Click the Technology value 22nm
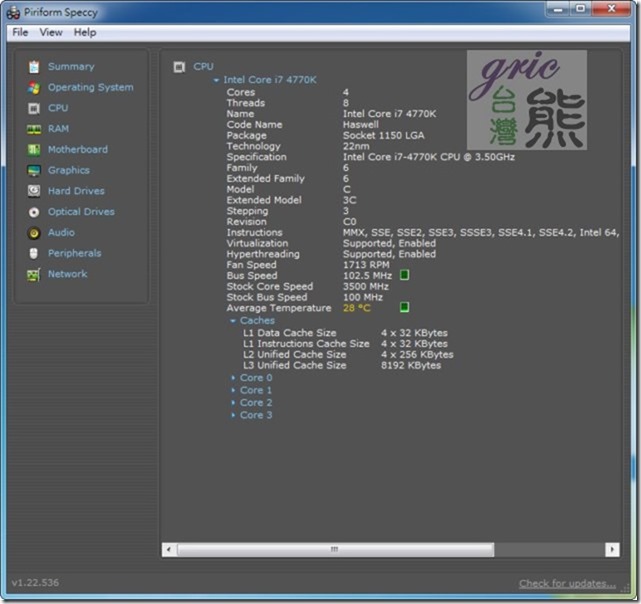This screenshot has height=604, width=641. [x=356, y=146]
